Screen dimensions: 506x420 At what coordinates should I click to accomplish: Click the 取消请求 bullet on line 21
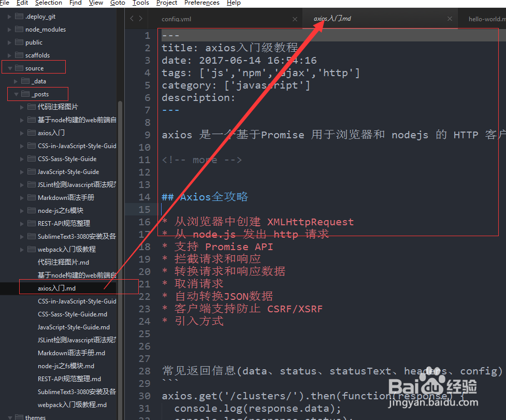(193, 284)
